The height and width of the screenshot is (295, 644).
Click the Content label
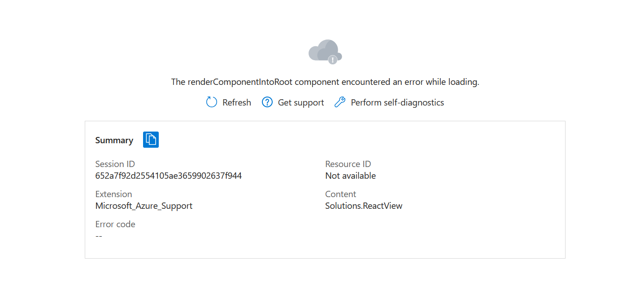coord(341,194)
